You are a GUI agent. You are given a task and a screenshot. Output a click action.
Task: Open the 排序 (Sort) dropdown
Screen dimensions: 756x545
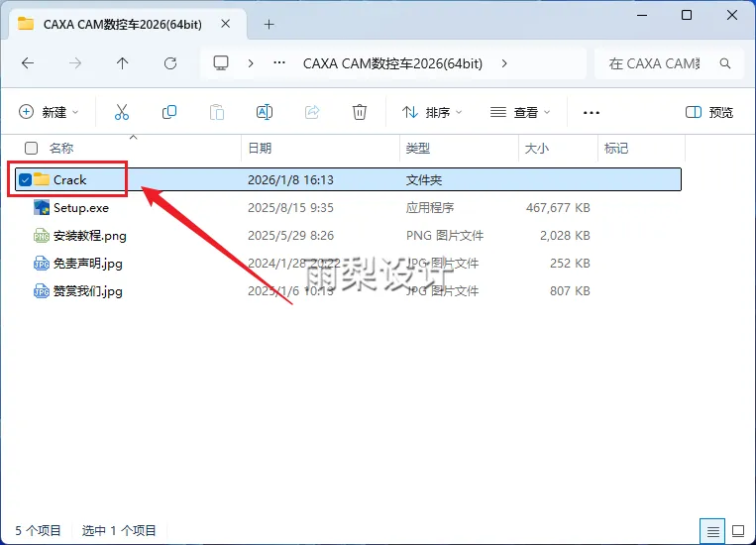coord(432,112)
